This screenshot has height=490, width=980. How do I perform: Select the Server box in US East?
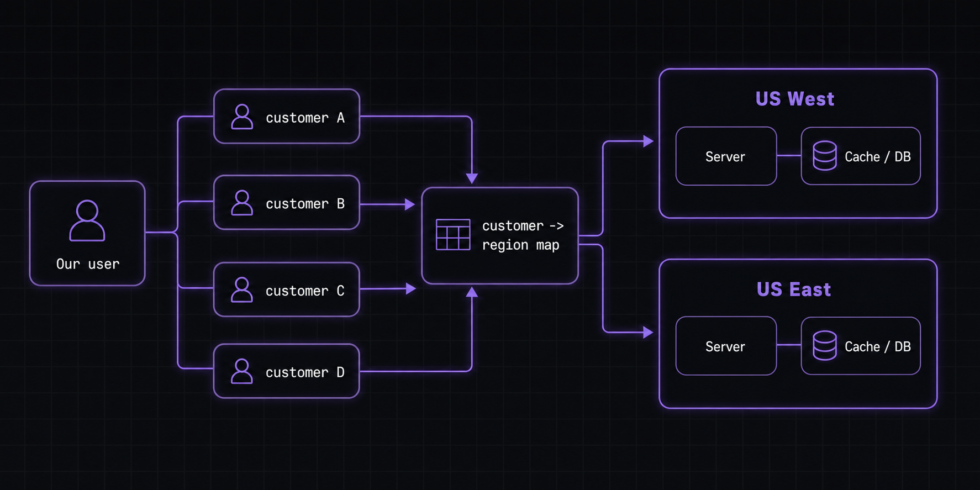[x=726, y=346]
